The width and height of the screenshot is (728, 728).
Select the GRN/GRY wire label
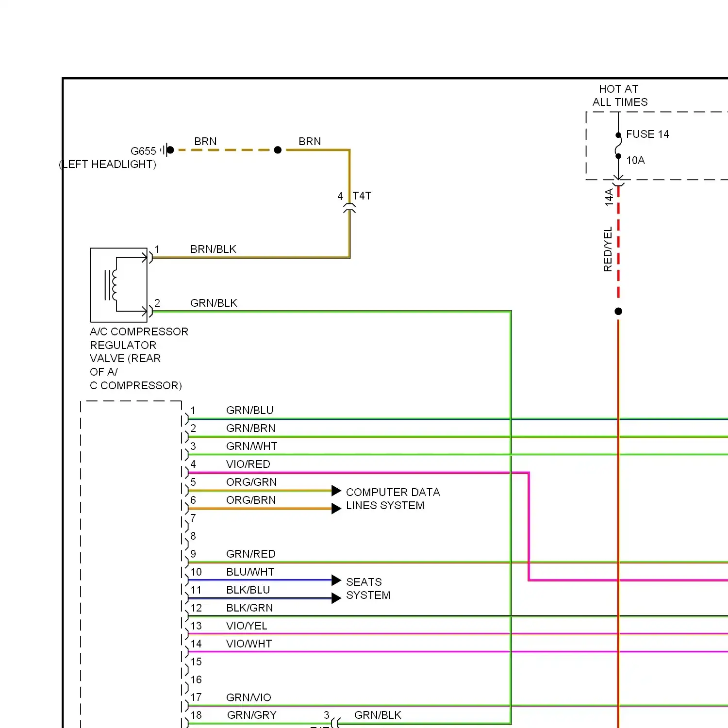click(x=252, y=715)
